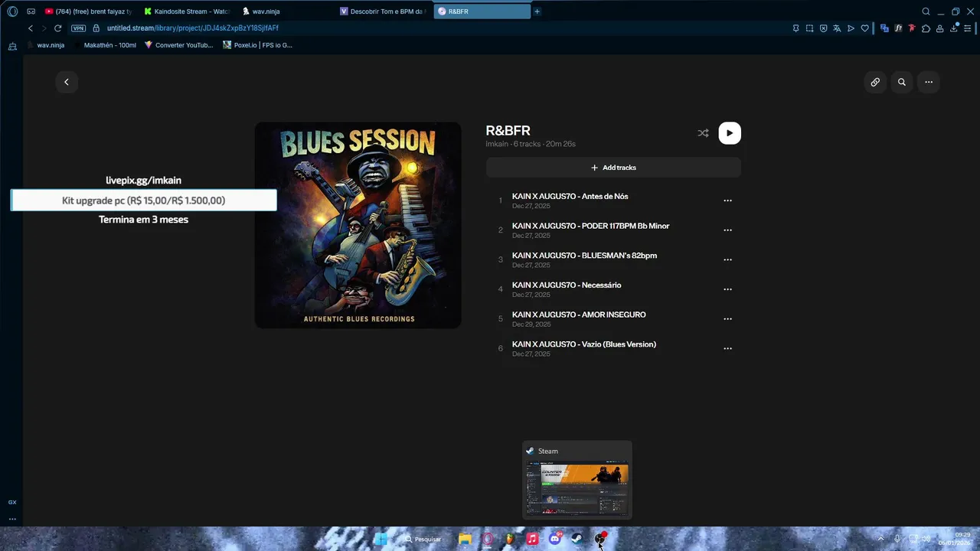Open options for AMOR INSEGURO track
This screenshot has width=980, height=551.
pyautogui.click(x=727, y=319)
